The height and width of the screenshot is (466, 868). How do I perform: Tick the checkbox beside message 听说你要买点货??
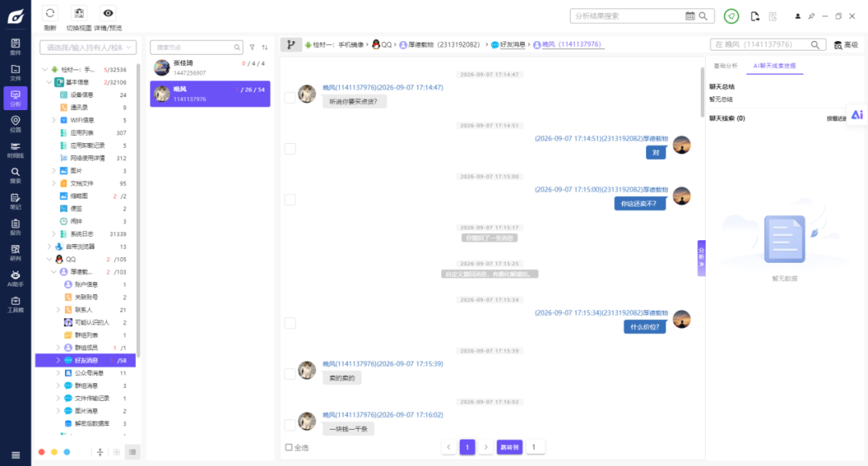290,98
